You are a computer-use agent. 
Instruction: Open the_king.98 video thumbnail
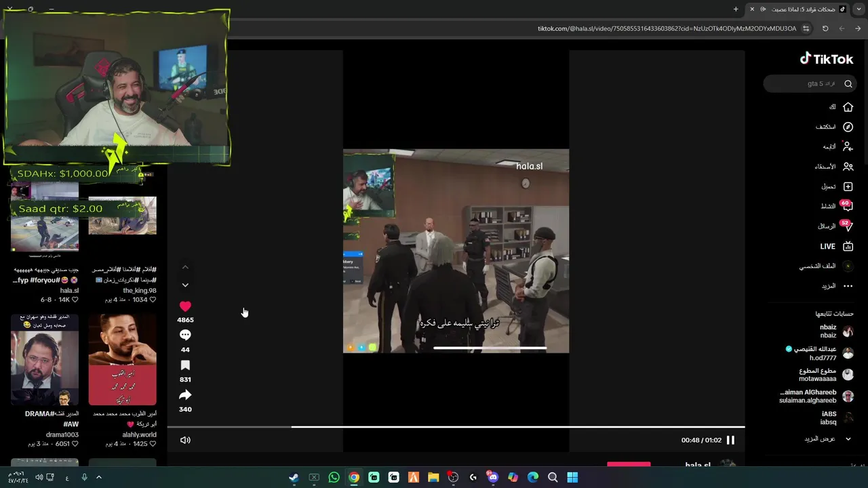coord(122,216)
